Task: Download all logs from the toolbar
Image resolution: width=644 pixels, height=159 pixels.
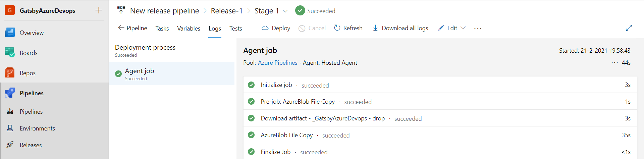Action: [400, 28]
